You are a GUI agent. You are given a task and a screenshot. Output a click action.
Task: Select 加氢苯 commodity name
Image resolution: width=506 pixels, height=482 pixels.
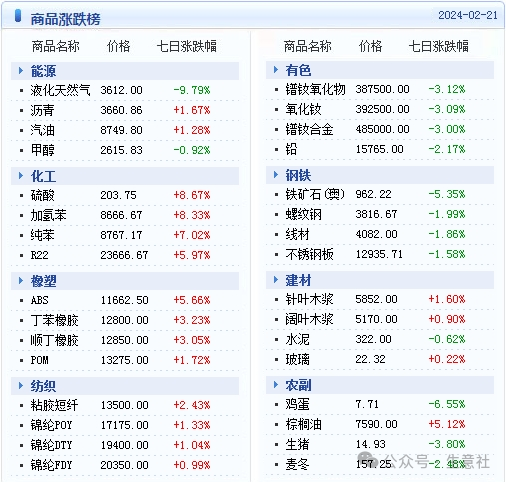click(48, 215)
